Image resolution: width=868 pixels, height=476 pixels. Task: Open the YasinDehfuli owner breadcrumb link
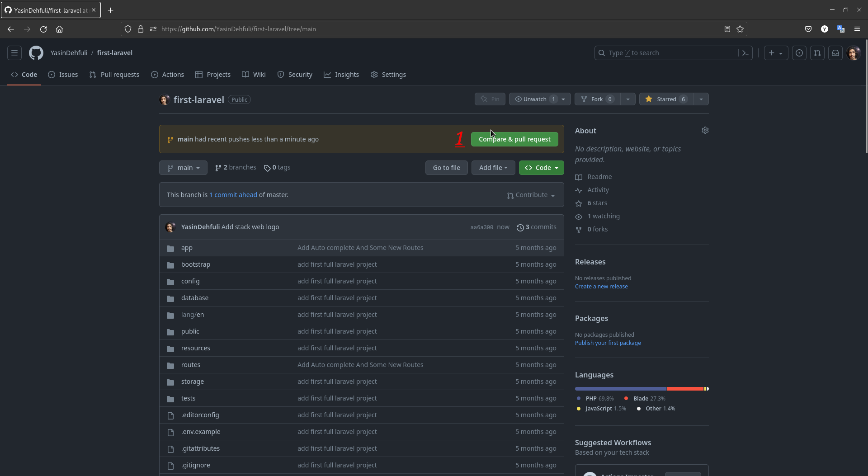click(69, 53)
